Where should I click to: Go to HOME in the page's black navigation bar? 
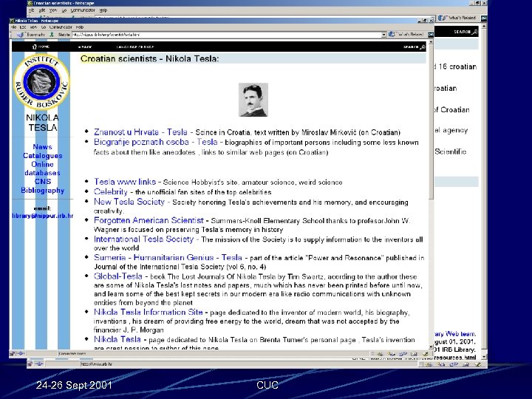[x=41, y=47]
